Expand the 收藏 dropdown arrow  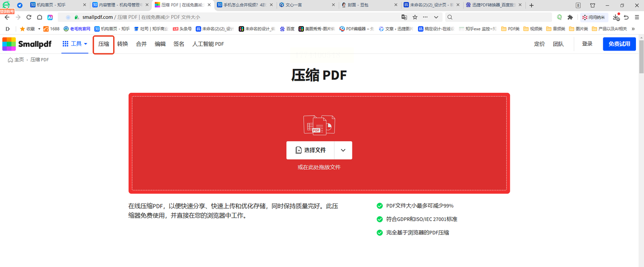39,29
